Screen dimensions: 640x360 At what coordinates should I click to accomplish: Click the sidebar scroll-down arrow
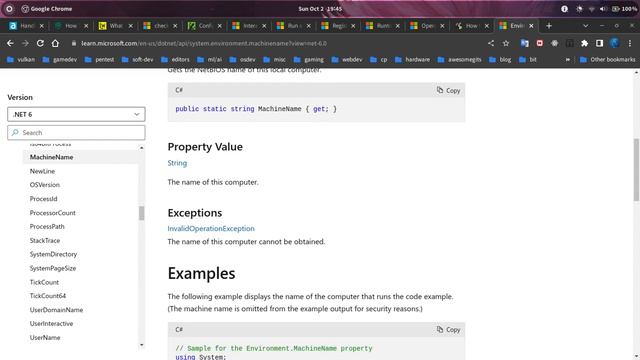click(142, 345)
